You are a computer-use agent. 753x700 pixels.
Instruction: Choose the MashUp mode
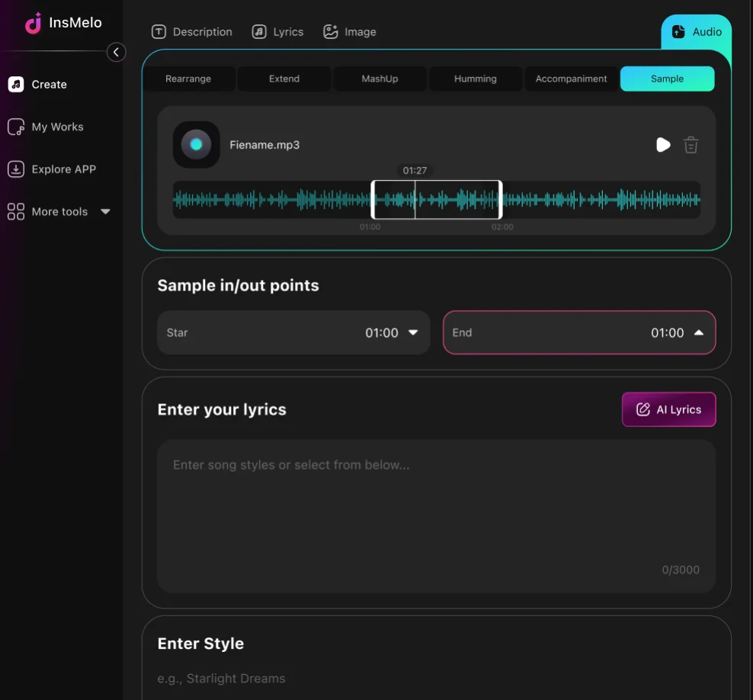click(x=380, y=79)
